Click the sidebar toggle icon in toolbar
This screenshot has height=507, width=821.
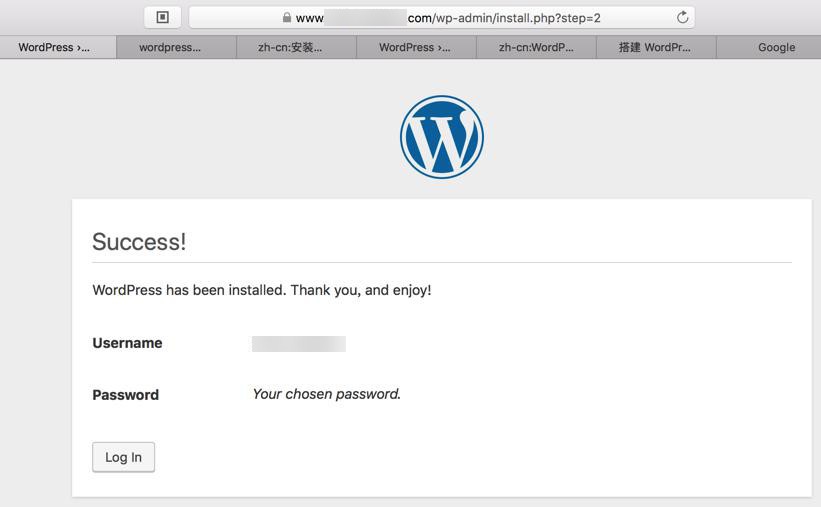pos(162,17)
